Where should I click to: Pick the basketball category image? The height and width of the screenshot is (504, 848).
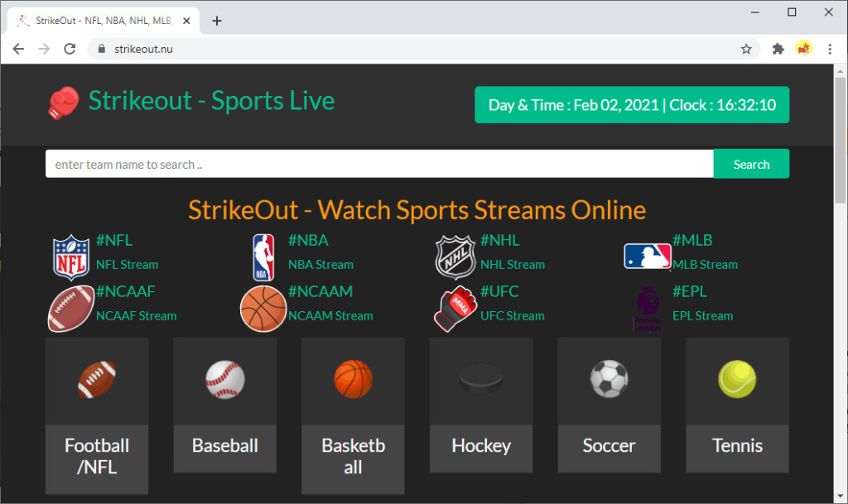pos(353,379)
